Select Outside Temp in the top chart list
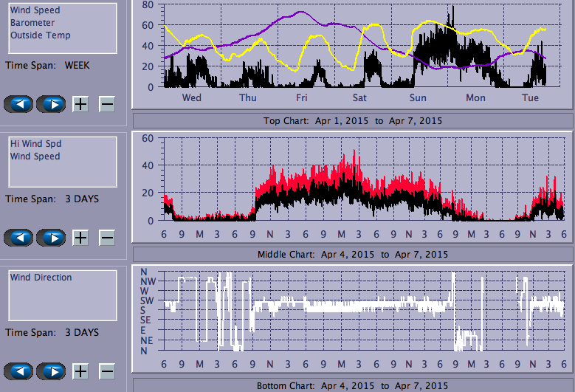Screen dimensions: 575x392 [x=41, y=35]
